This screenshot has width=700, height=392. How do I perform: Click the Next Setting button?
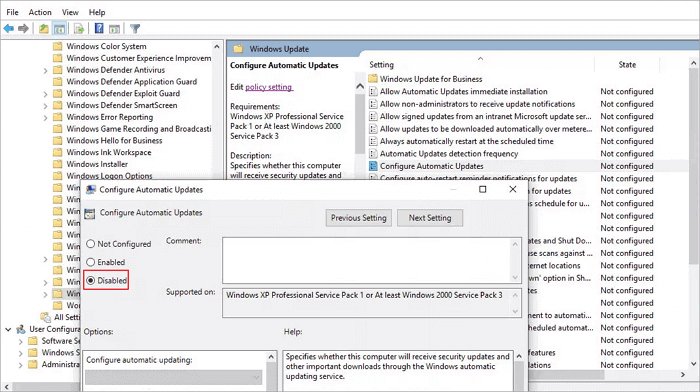click(430, 218)
